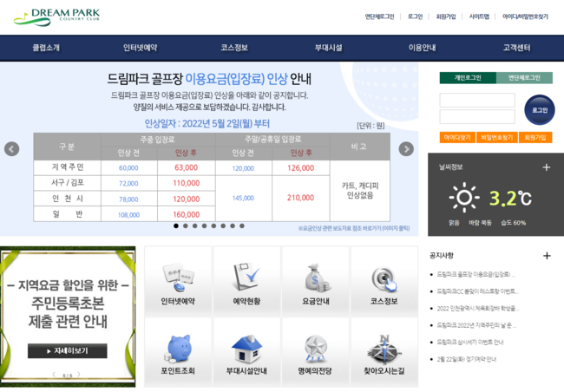Image resolution: width=564 pixels, height=392 pixels.
Task: Show next small promo banner arrow
Action: click(79, 375)
